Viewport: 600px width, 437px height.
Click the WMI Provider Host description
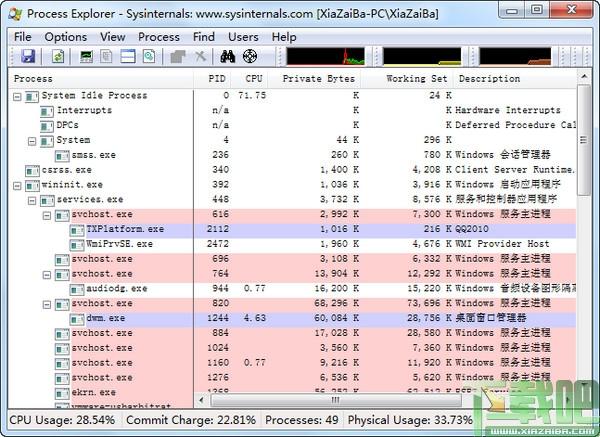502,244
